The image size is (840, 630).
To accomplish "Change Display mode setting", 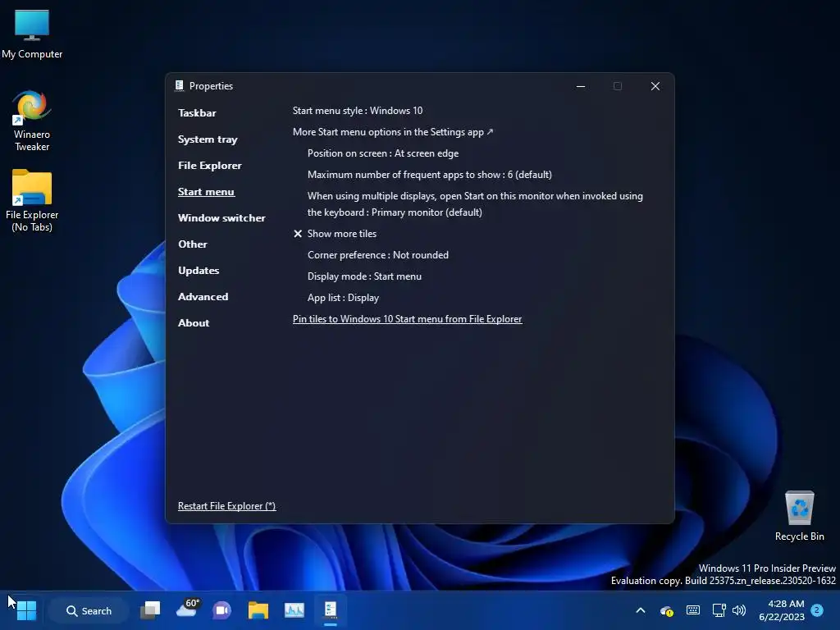I will point(364,277).
